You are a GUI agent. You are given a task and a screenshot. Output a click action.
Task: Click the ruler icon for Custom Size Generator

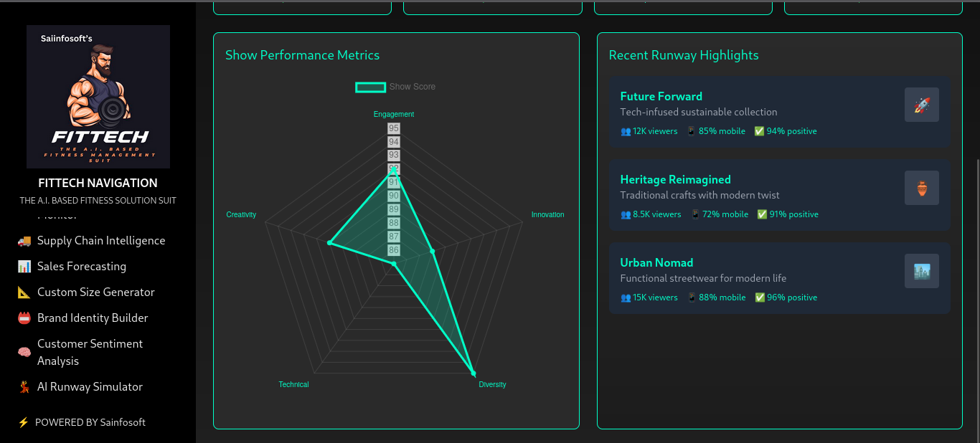pyautogui.click(x=24, y=292)
